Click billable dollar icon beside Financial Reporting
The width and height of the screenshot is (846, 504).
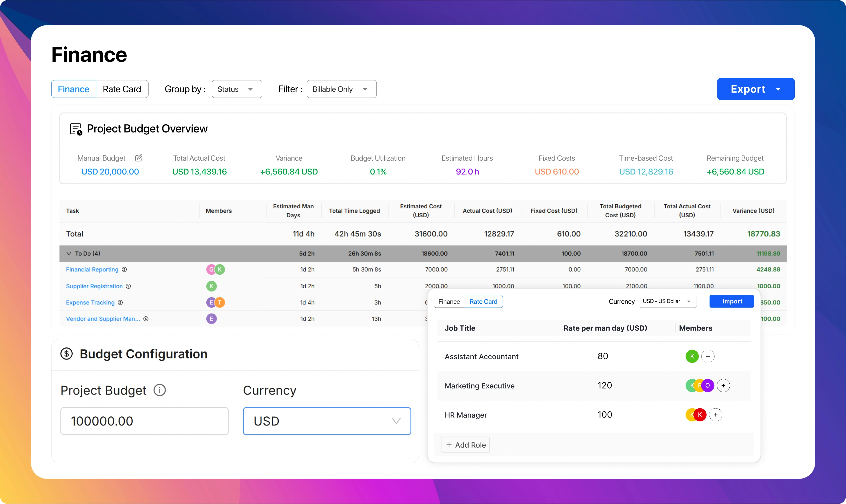pyautogui.click(x=124, y=269)
